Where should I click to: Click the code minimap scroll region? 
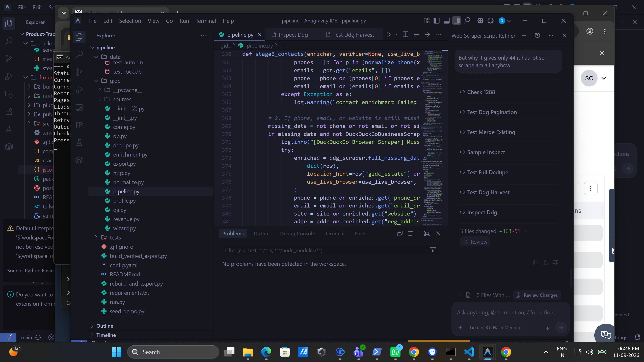tap(433, 137)
